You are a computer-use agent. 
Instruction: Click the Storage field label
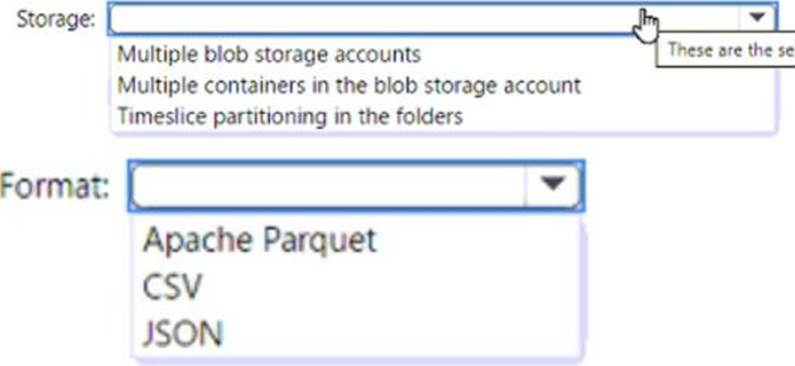tap(56, 20)
